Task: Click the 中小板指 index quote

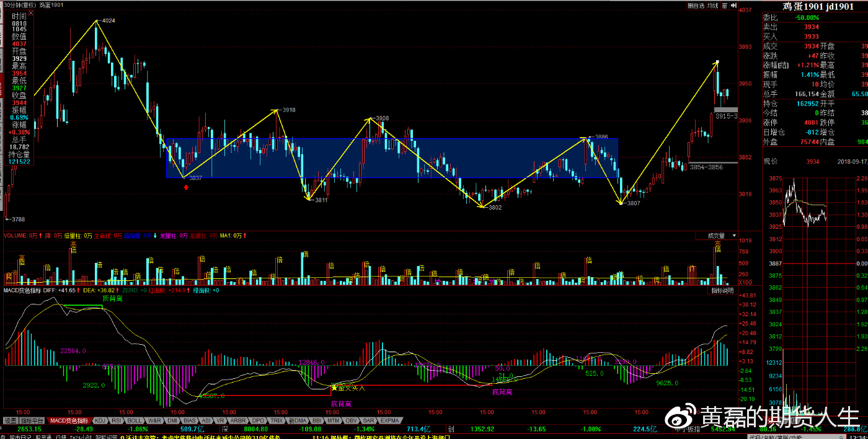Action: point(686,428)
